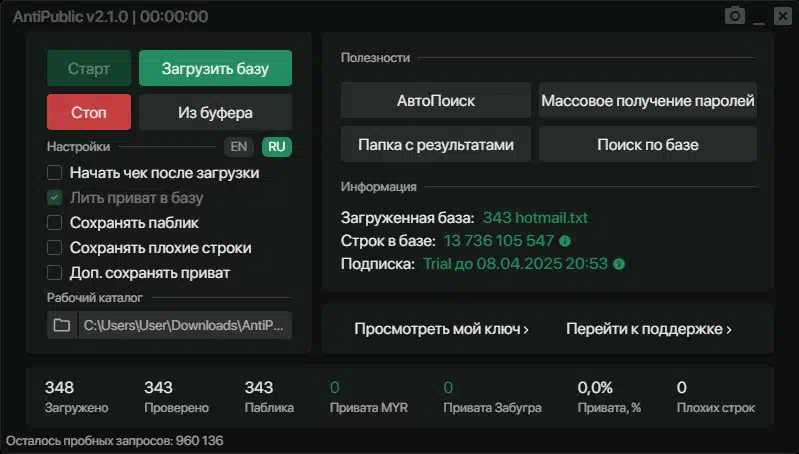Toggle the "Лить приват в базу" checkbox

coord(55,198)
